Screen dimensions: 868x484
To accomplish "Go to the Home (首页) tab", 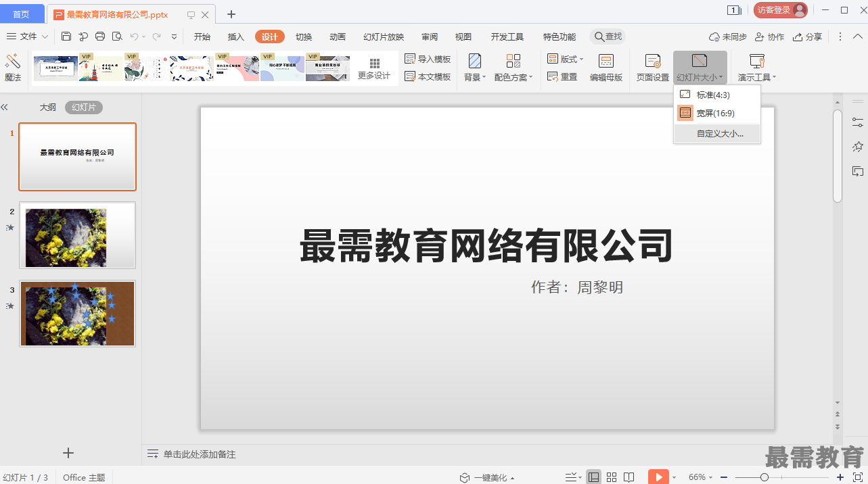I will 22,14.
